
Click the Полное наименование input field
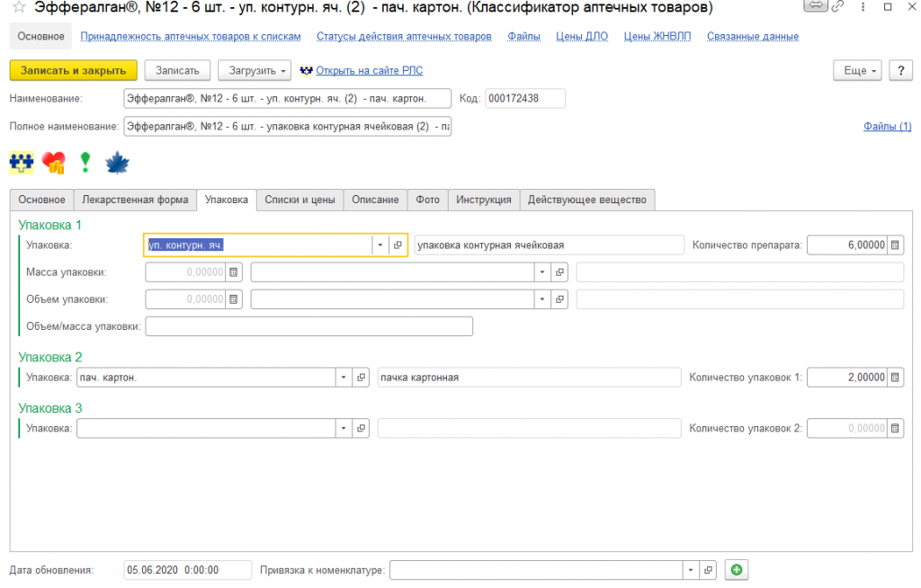pyautogui.click(x=287, y=126)
